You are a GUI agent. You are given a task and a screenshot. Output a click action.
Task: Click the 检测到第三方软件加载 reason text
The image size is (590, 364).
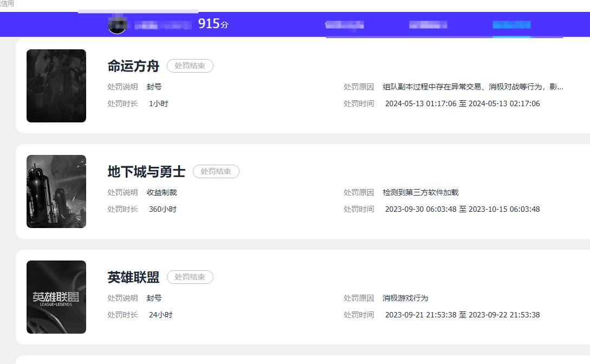(420, 192)
